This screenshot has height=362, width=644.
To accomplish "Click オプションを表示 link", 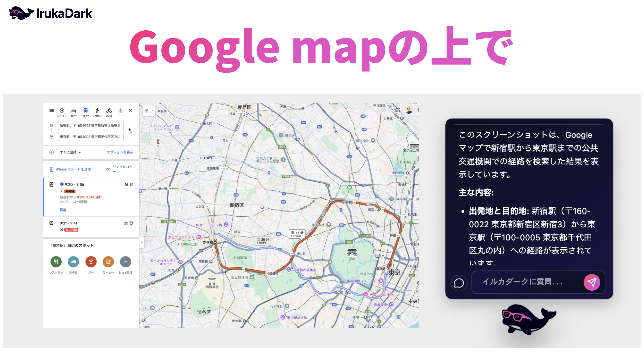I will 120,152.
